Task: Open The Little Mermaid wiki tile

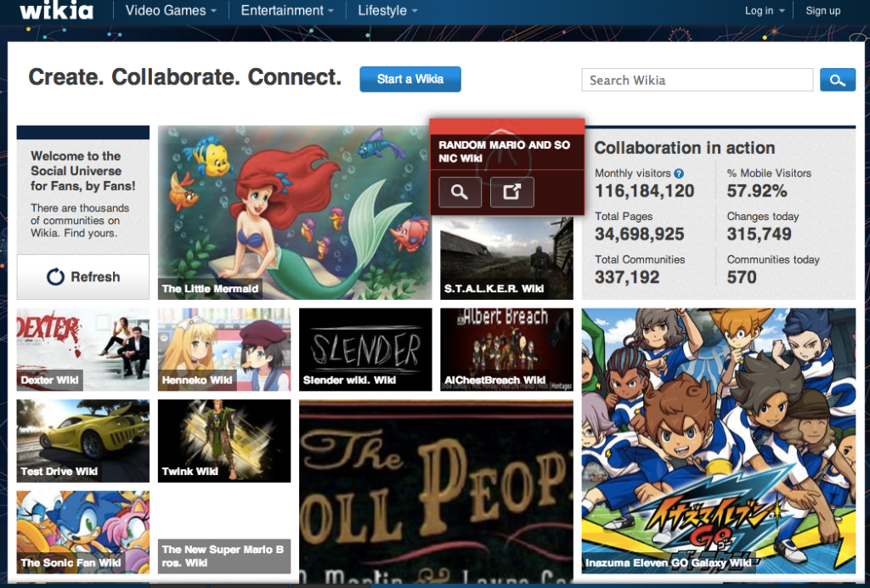Action: [x=295, y=212]
